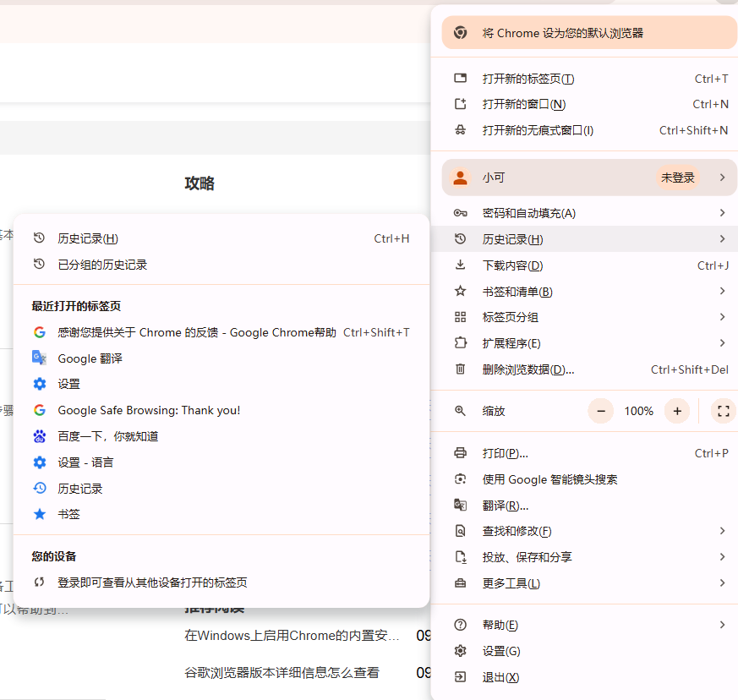Click the magnifier icon beside 缩放
The height and width of the screenshot is (700, 738).
(x=461, y=411)
